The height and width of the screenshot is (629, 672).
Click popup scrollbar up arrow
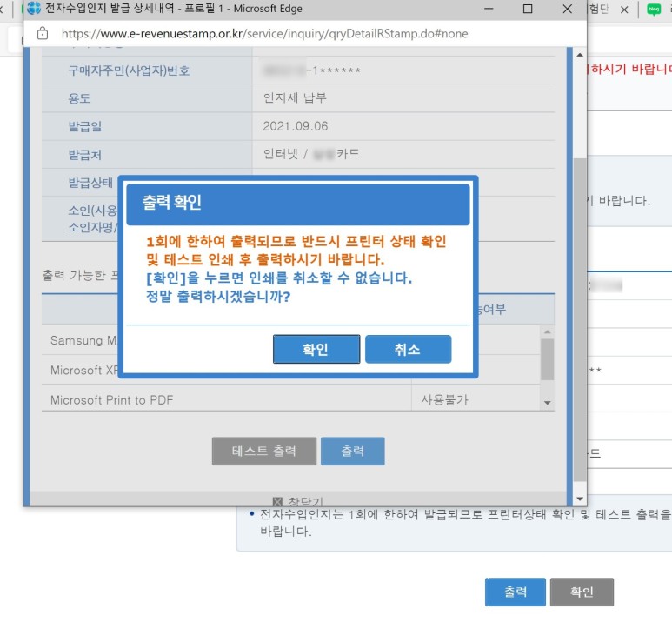pos(580,55)
